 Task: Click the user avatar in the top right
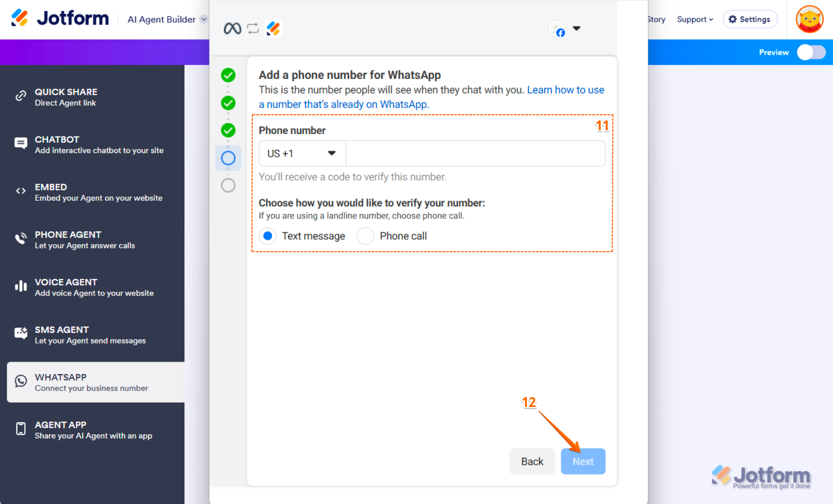coord(810,19)
